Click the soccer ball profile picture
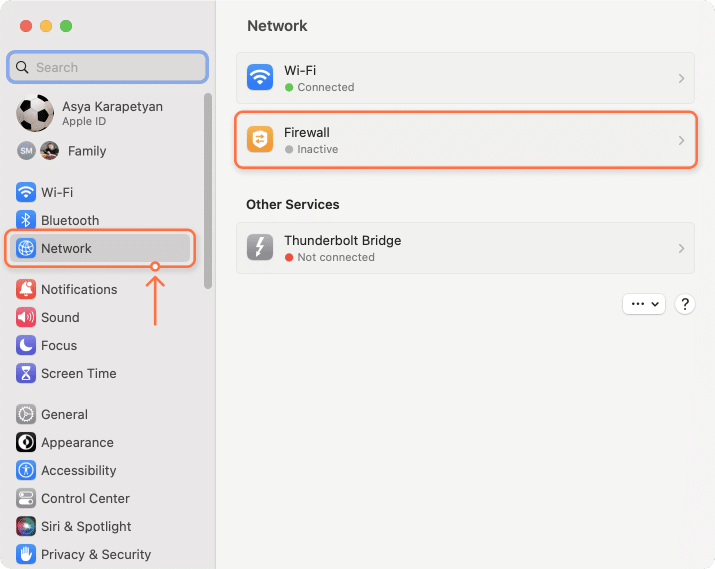Viewport: 715px width, 569px height. [x=35, y=113]
